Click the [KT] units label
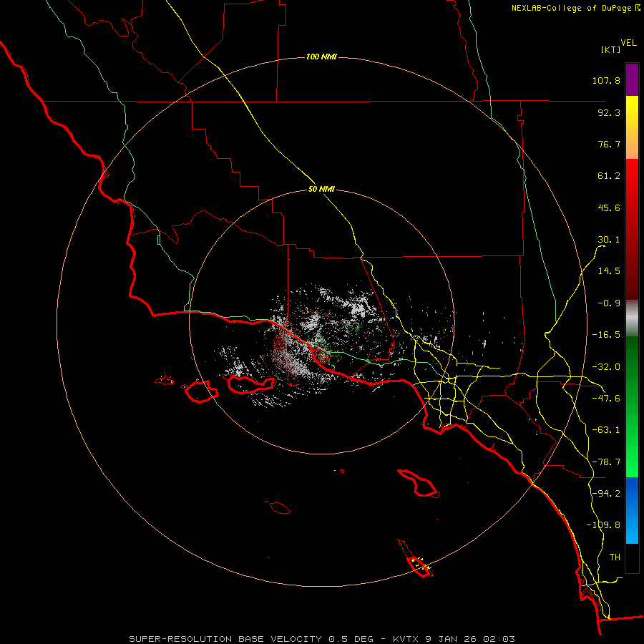Screen dimensions: 644x644 coord(610,49)
